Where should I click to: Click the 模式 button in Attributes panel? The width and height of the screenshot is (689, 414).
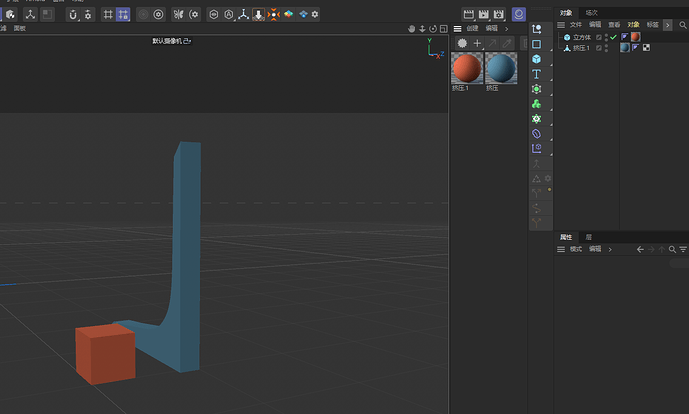pos(575,249)
